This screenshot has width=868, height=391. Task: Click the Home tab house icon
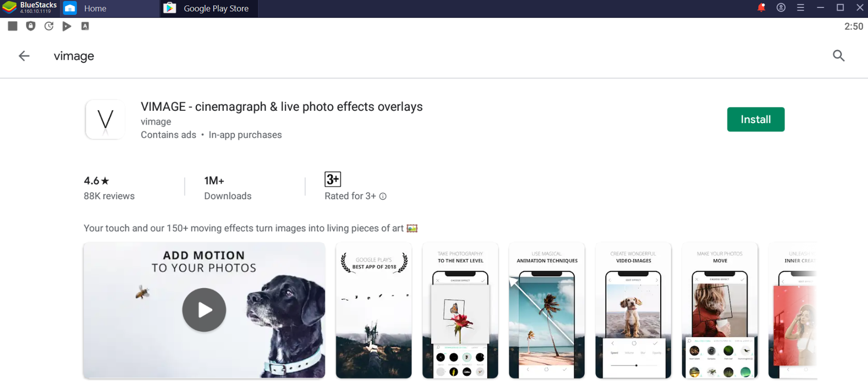pyautogui.click(x=70, y=8)
